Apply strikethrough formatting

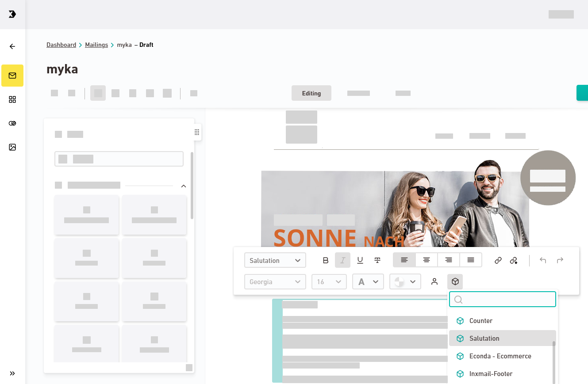point(377,260)
